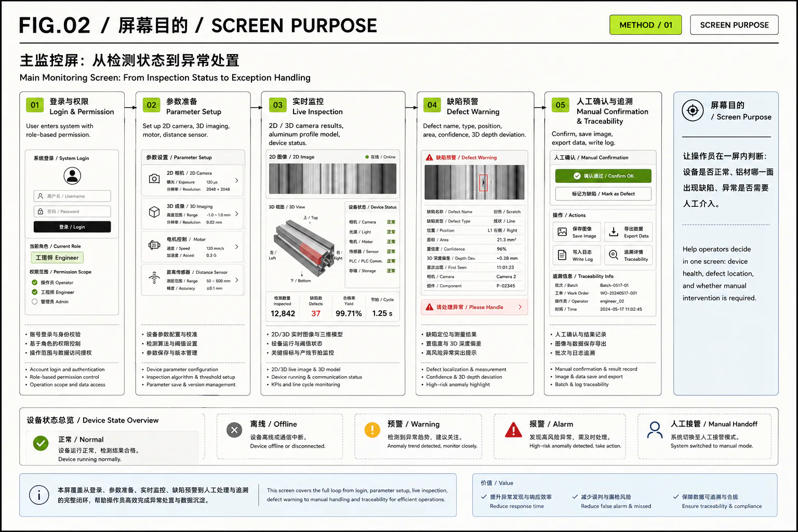Expand the 2D Camera settings chevron
798x532 pixels.
coord(237,180)
